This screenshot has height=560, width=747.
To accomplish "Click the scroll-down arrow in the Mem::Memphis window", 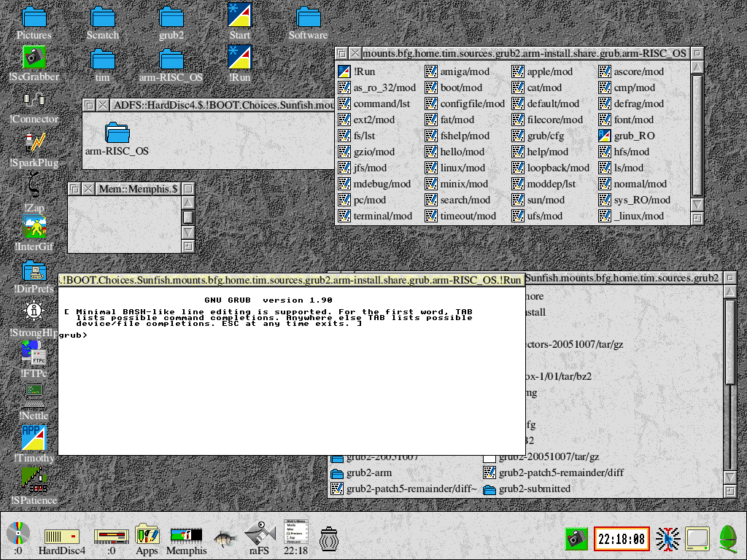I will (188, 233).
